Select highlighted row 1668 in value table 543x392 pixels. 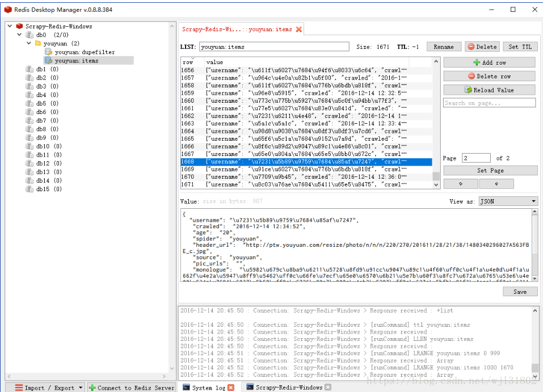pyautogui.click(x=306, y=162)
